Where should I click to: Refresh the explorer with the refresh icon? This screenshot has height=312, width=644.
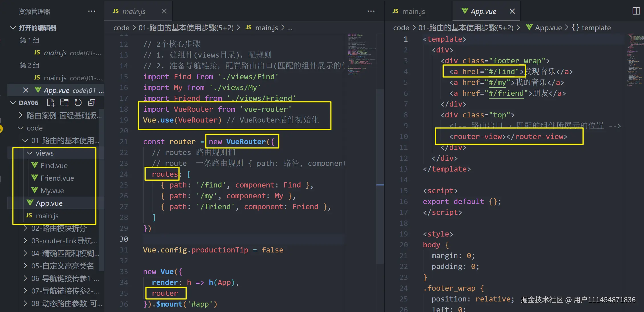(x=78, y=103)
